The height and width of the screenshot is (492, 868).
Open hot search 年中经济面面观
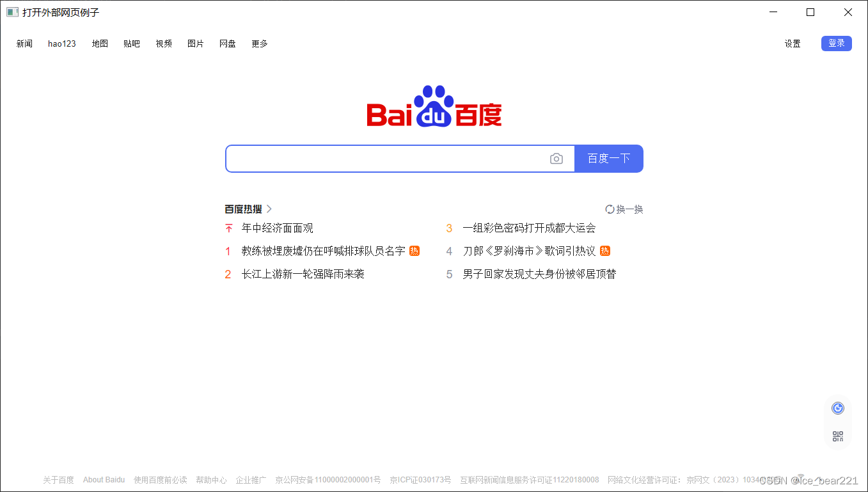278,228
